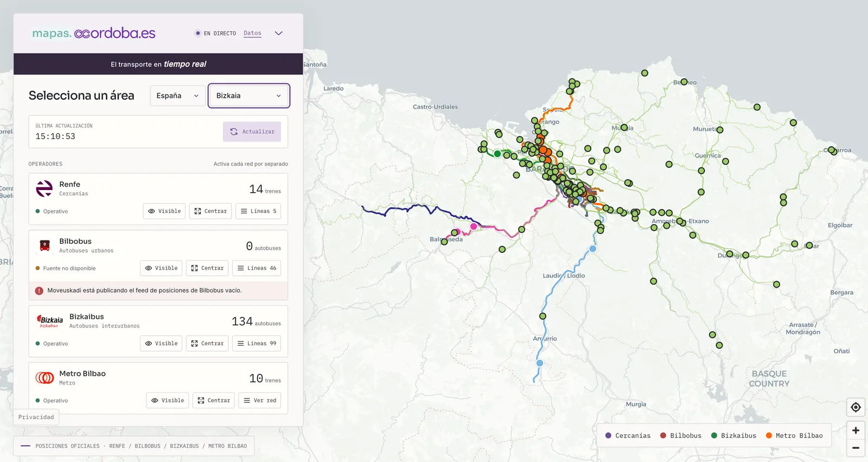The width and height of the screenshot is (868, 462).
Task: Click the EN DIRECTO live indicator
Action: pyautogui.click(x=215, y=33)
